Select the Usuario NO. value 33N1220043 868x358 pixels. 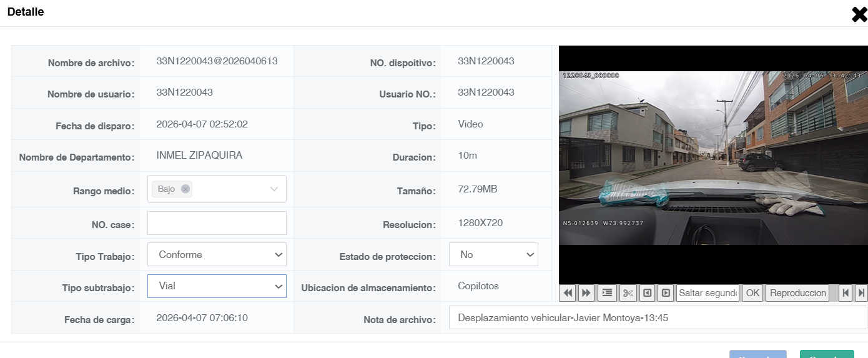pyautogui.click(x=486, y=92)
